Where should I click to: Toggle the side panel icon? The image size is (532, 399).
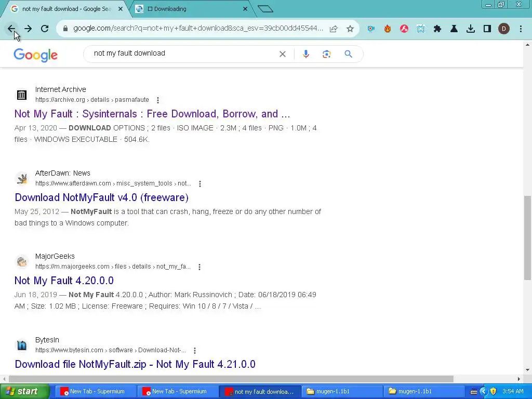click(487, 29)
